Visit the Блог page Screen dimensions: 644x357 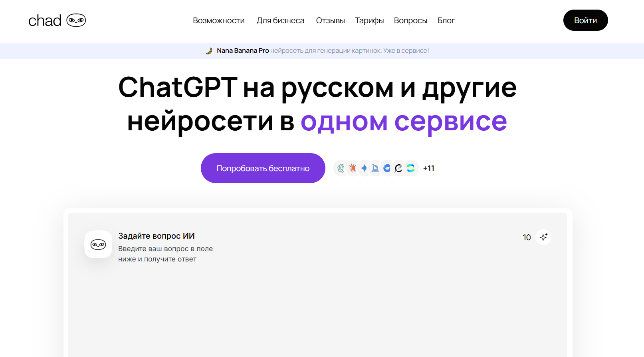coord(446,20)
